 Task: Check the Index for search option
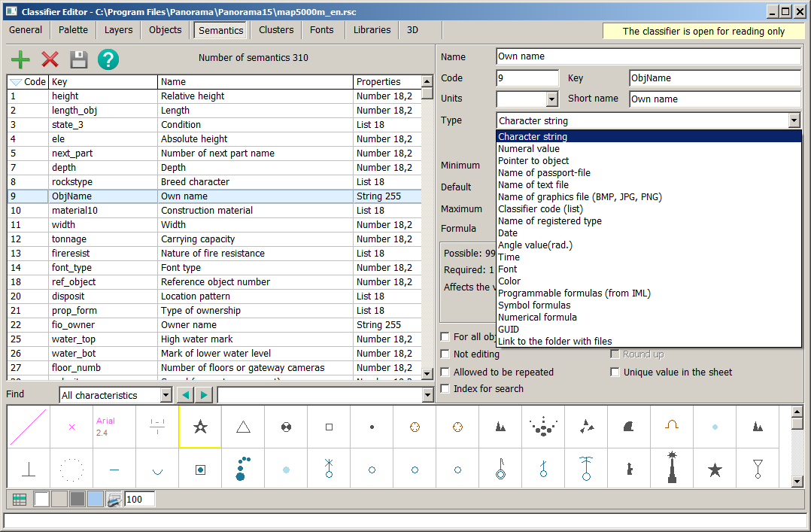click(445, 389)
